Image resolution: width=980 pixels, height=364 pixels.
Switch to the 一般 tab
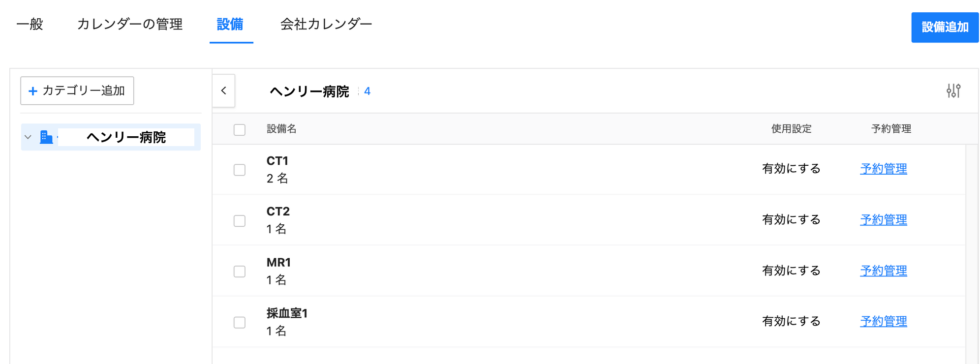[x=30, y=24]
